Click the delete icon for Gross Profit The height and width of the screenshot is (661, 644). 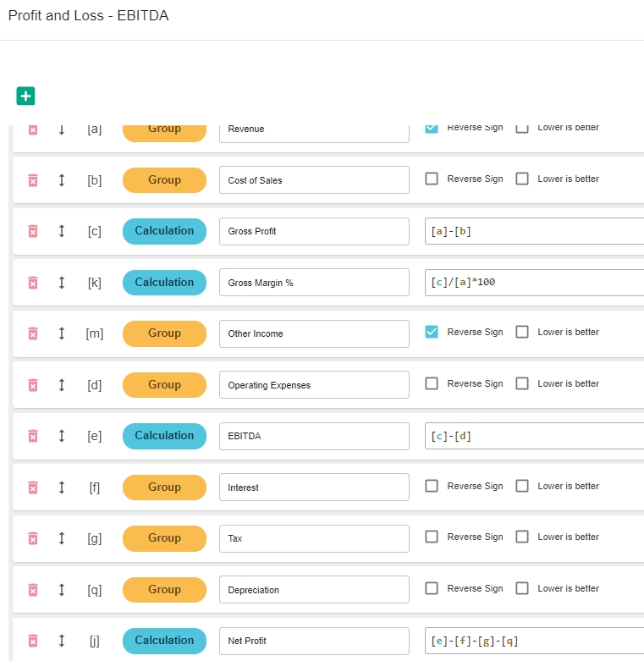[x=33, y=231]
